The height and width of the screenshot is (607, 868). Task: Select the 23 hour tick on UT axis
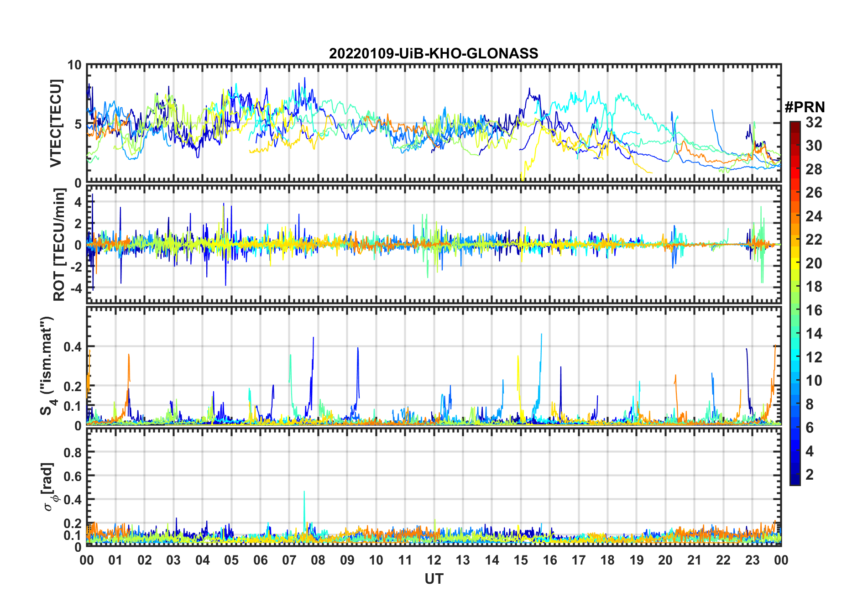click(753, 560)
